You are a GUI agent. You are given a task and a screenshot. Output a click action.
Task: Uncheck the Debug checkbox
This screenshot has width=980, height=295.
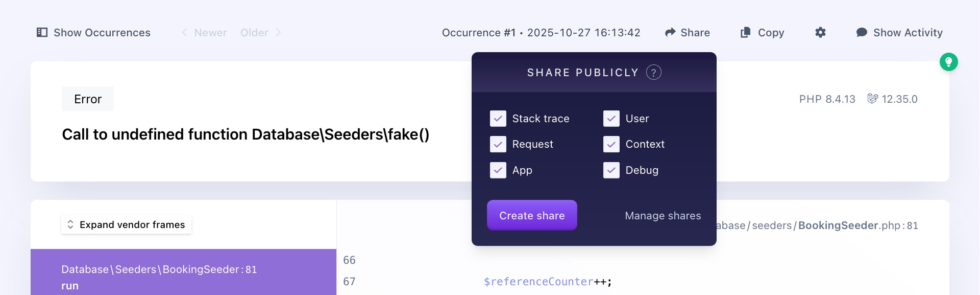[611, 170]
